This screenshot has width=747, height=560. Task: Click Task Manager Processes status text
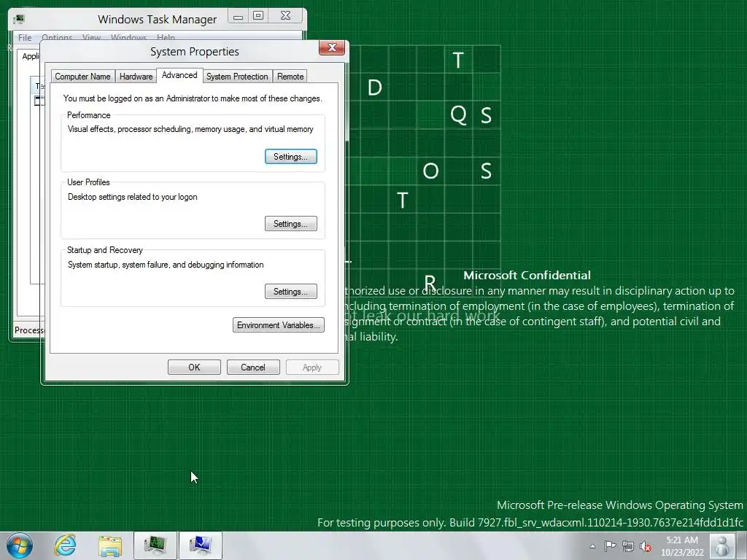pyautogui.click(x=28, y=330)
